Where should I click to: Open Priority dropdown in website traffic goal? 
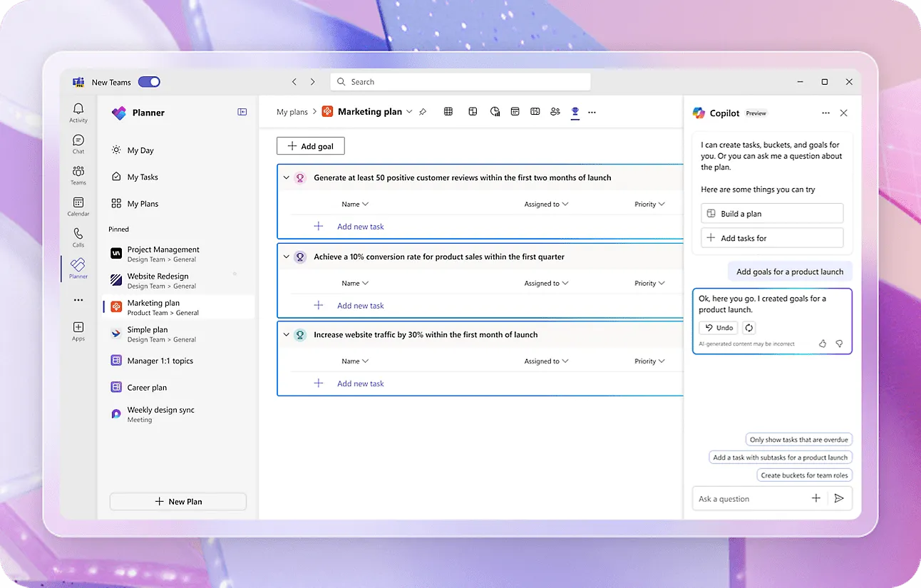pyautogui.click(x=650, y=361)
